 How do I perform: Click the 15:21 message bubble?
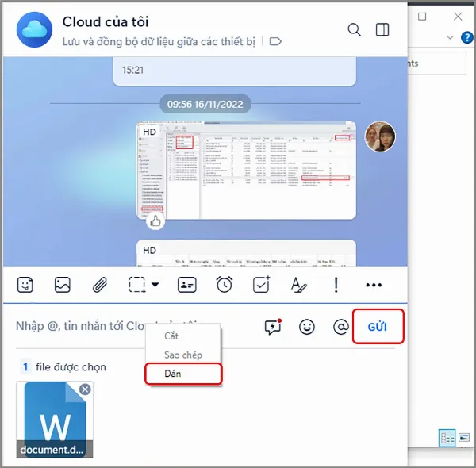(x=234, y=71)
